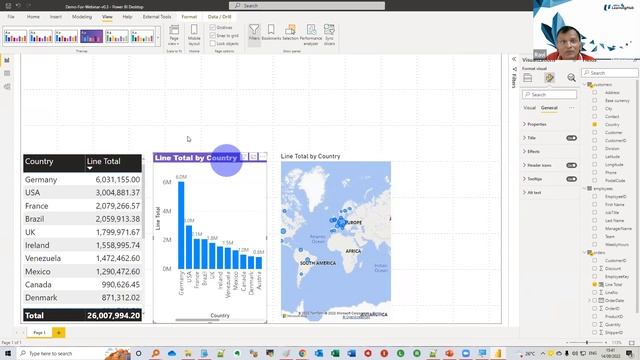The width and height of the screenshot is (640, 360).
Task: Click the Fields pane Search box
Action: pyautogui.click(x=610, y=73)
